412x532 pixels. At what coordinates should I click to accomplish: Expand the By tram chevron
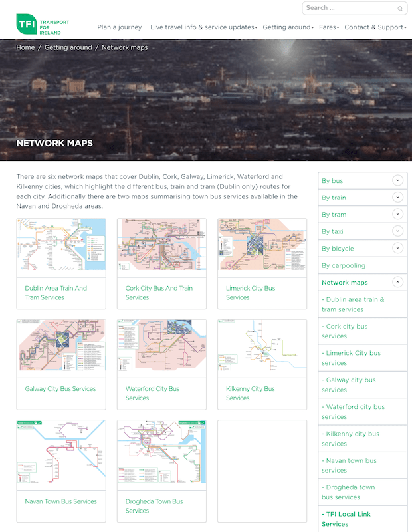click(397, 214)
